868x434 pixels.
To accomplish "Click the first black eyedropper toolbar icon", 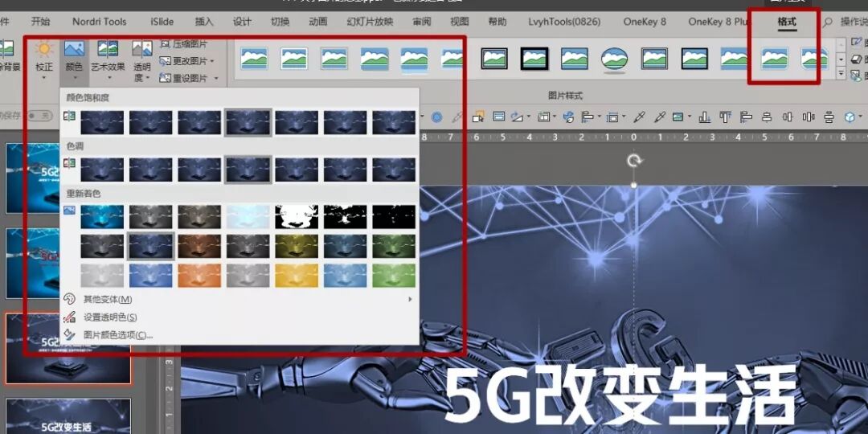I will click(639, 117).
